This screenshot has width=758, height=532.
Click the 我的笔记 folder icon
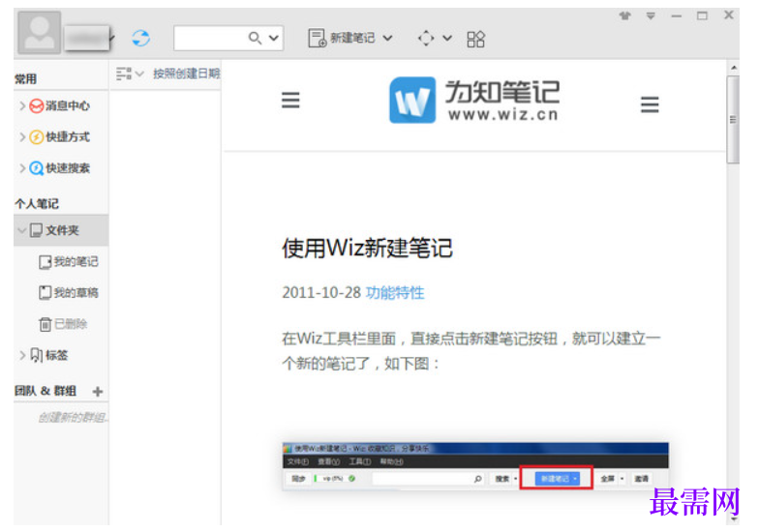tap(45, 262)
